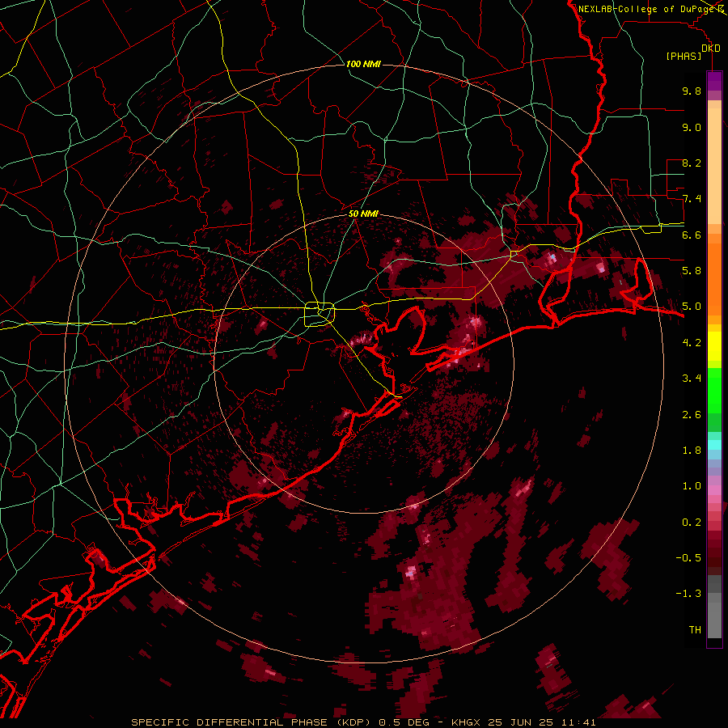Viewport: 728px width, 728px height.
Task: Pick the cyan segment of the color bar
Action: [714, 445]
